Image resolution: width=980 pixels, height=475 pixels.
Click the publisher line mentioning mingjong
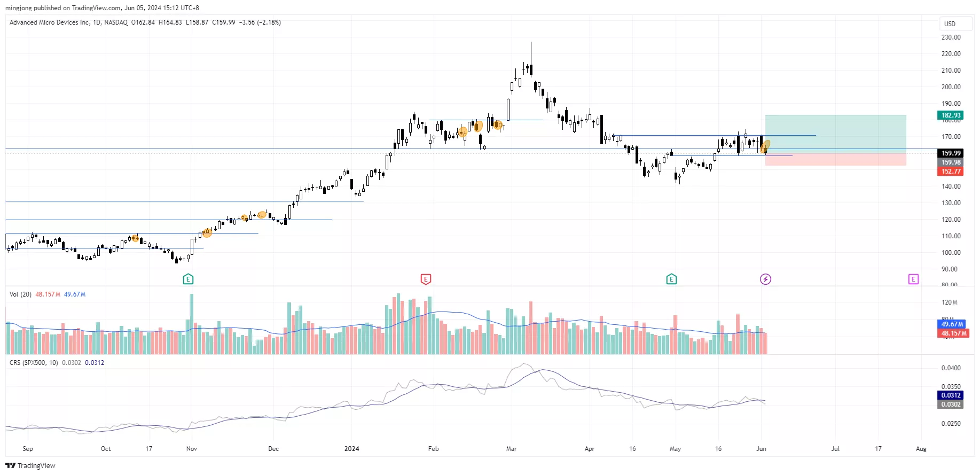(x=102, y=8)
